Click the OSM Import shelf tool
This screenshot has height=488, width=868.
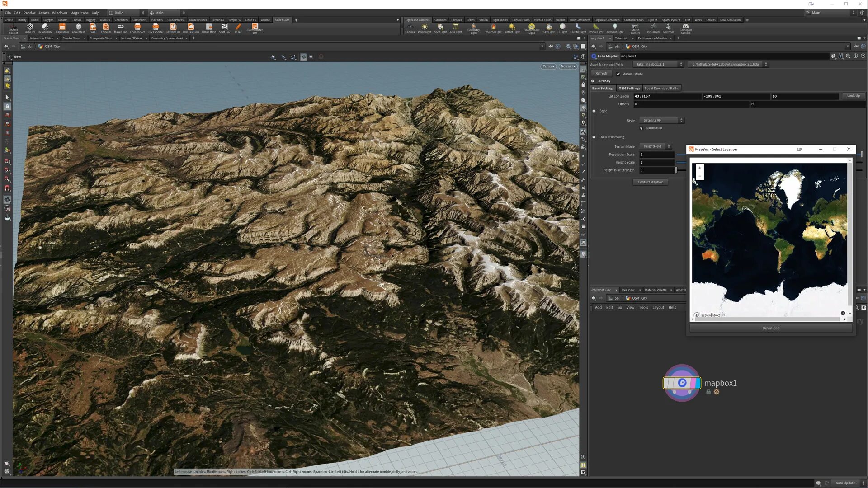pyautogui.click(x=137, y=28)
